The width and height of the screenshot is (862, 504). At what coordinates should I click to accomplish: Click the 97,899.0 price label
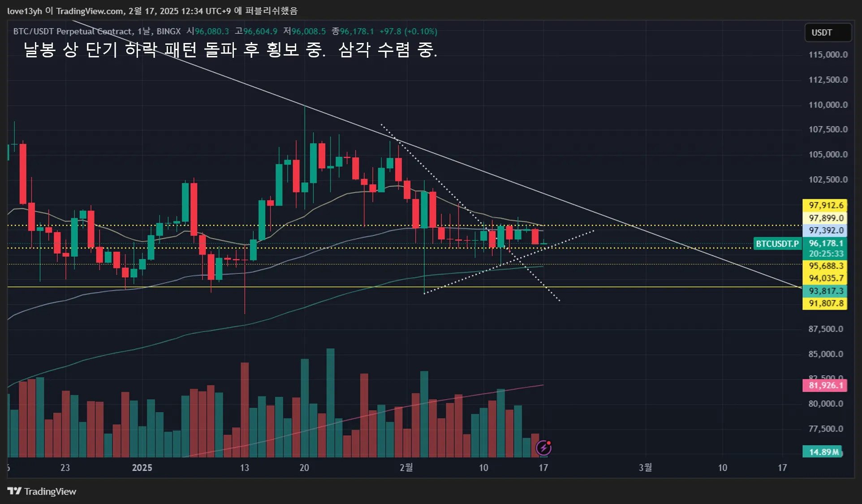click(825, 218)
